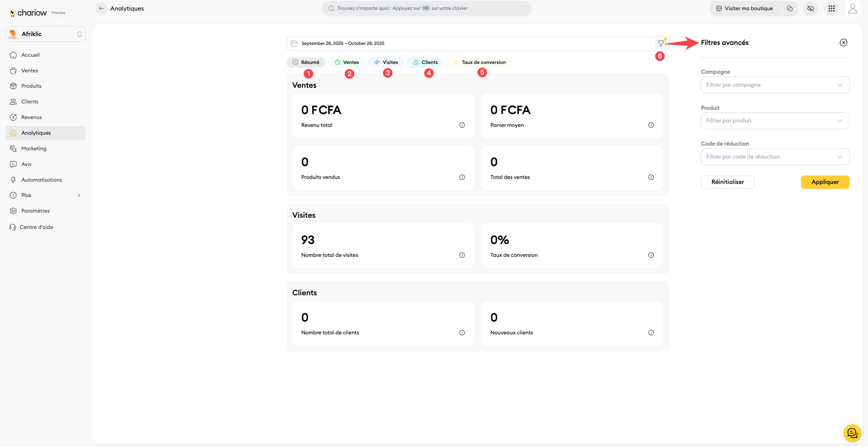Focus the global search field
Viewport: 868px width, 447px height.
click(x=427, y=9)
